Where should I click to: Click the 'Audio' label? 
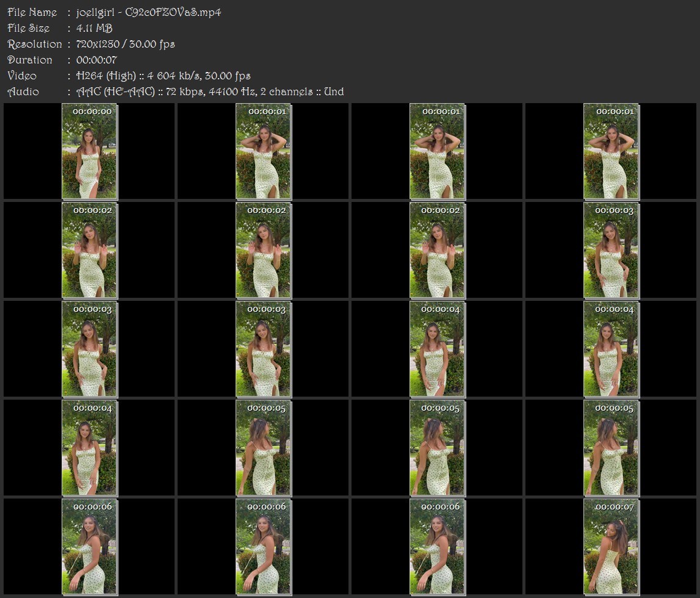(23, 92)
